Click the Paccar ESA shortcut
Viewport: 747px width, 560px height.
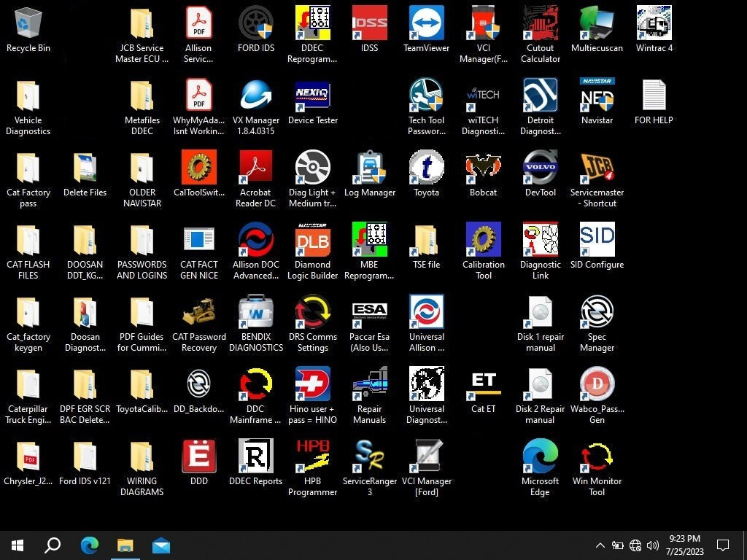369,313
